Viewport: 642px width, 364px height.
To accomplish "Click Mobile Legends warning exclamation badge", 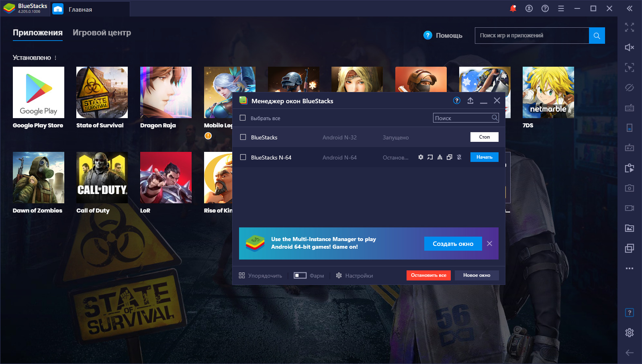I will coord(208,136).
